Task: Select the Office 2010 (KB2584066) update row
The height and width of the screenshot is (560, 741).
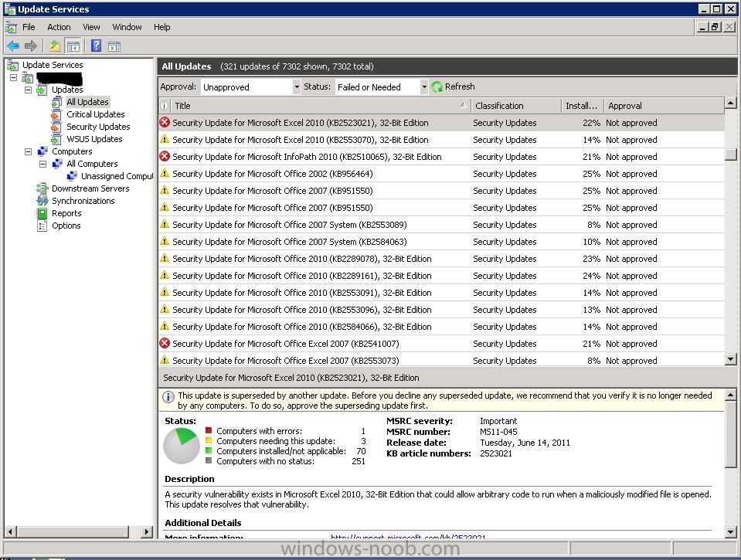Action: tap(441, 327)
